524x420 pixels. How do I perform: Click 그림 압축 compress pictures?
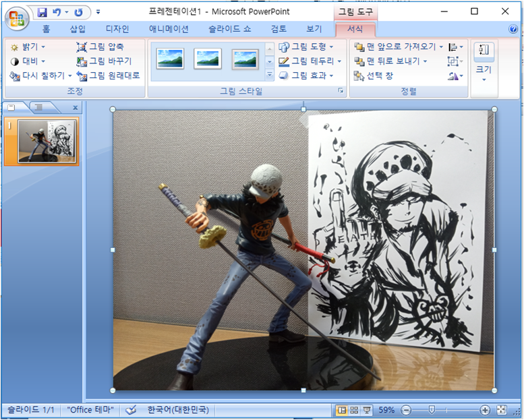pos(100,47)
